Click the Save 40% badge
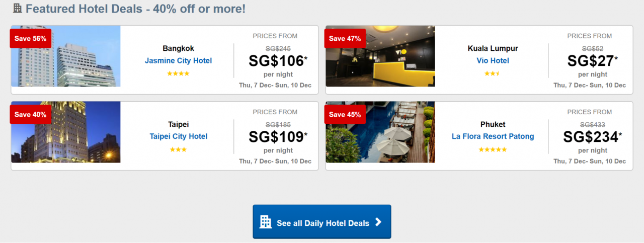The width and height of the screenshot is (644, 243). point(30,115)
